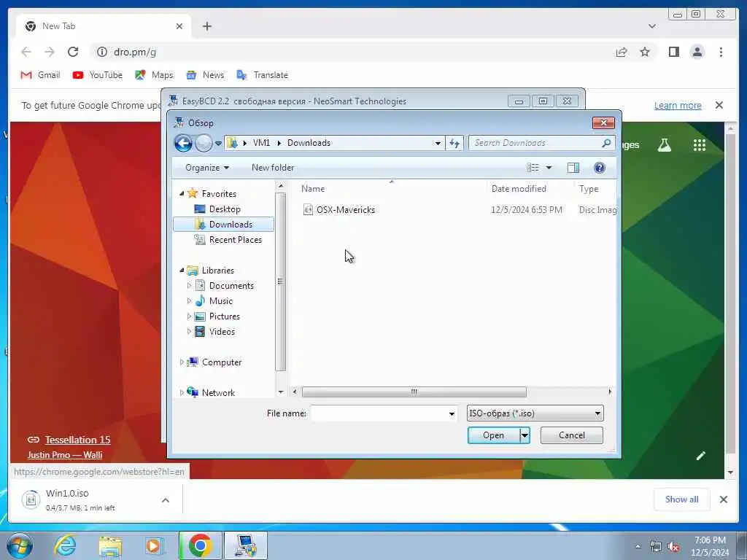Click the search magnifier in Search Downloads
Viewport: 747px width, 560px height.
[606, 143]
